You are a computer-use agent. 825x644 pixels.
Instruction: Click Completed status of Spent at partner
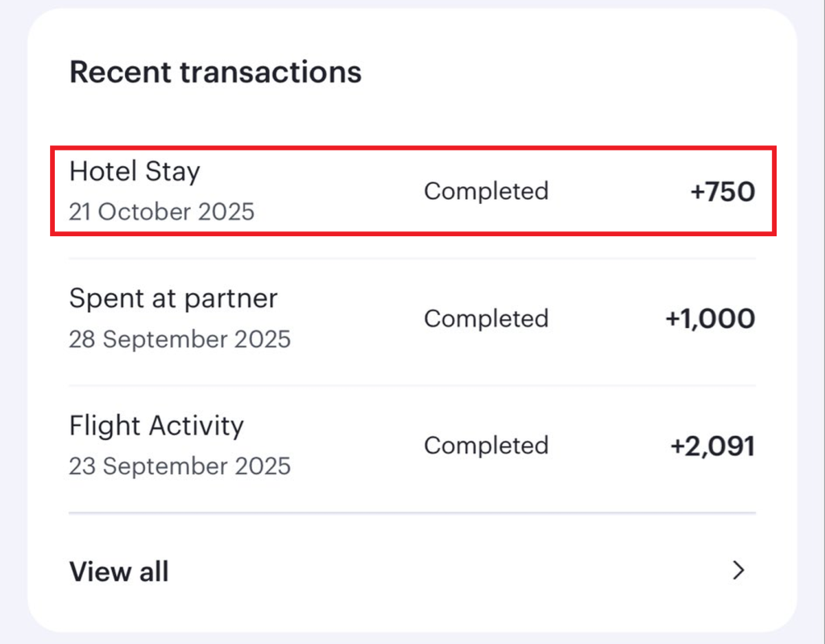tap(486, 318)
